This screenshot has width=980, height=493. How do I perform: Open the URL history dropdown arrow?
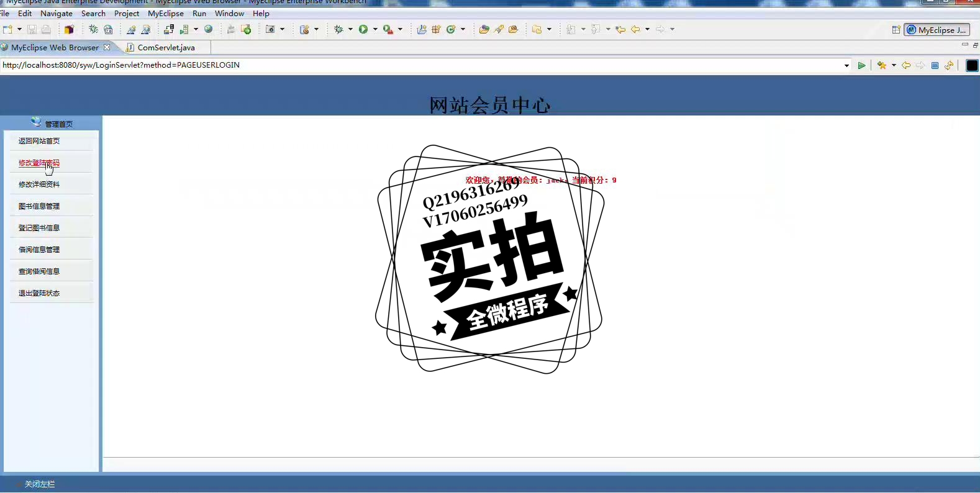click(847, 65)
